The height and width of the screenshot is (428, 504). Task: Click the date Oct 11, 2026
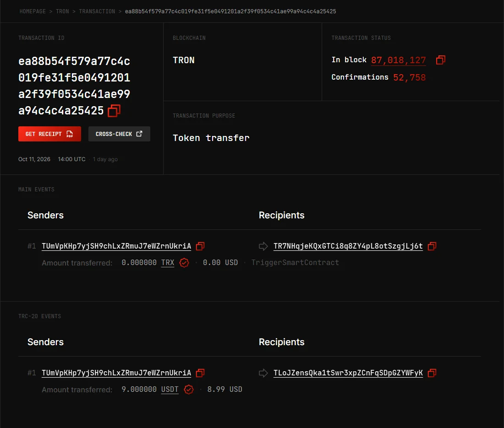tap(34, 159)
